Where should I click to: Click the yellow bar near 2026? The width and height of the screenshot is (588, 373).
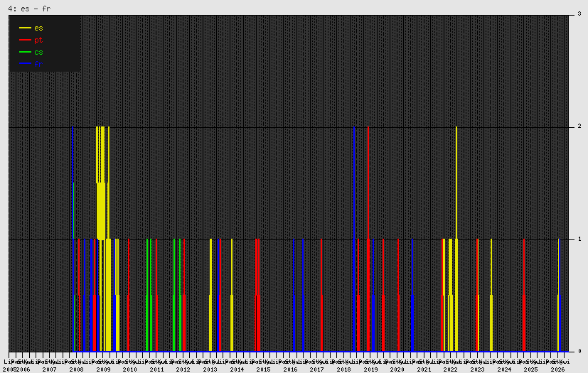pos(558,295)
